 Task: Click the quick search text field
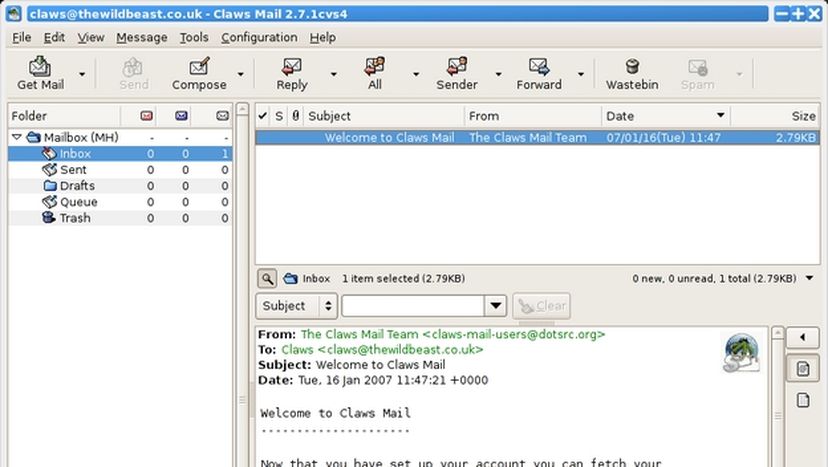414,306
